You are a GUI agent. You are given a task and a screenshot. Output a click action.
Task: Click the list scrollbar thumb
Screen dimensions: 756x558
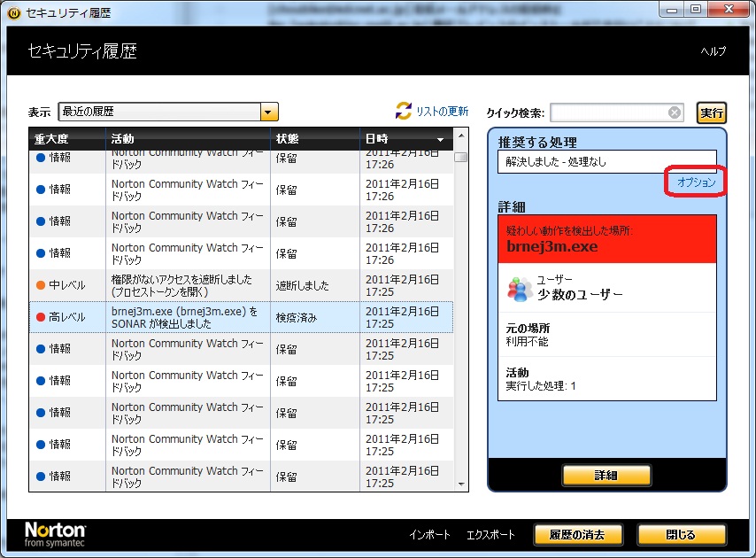coord(461,158)
